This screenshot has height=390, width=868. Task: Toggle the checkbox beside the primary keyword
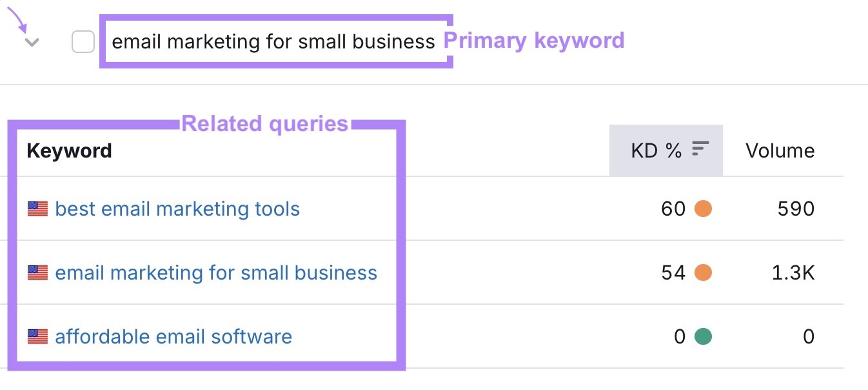tap(83, 41)
